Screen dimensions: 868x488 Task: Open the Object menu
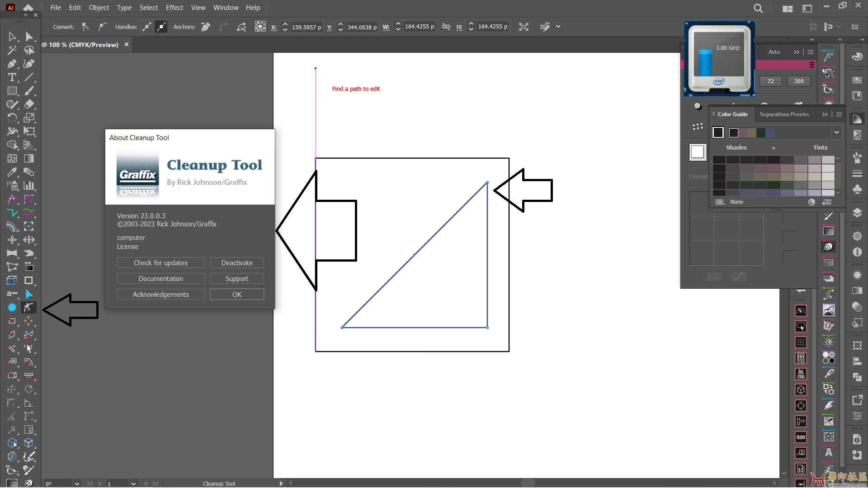(99, 8)
